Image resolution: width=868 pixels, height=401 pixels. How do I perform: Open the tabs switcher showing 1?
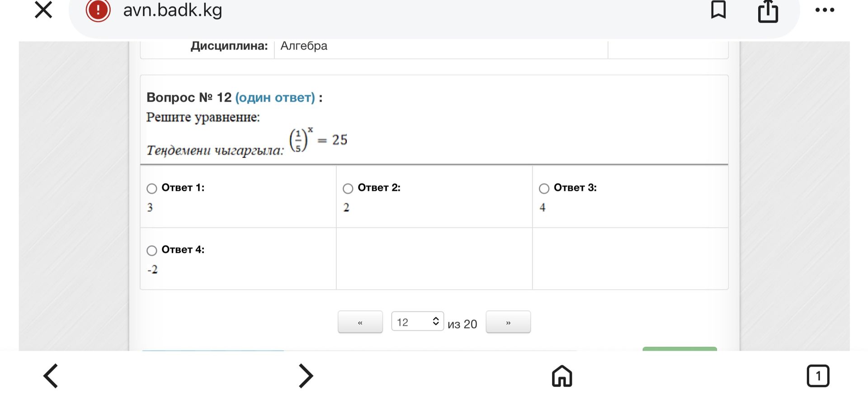point(818,376)
